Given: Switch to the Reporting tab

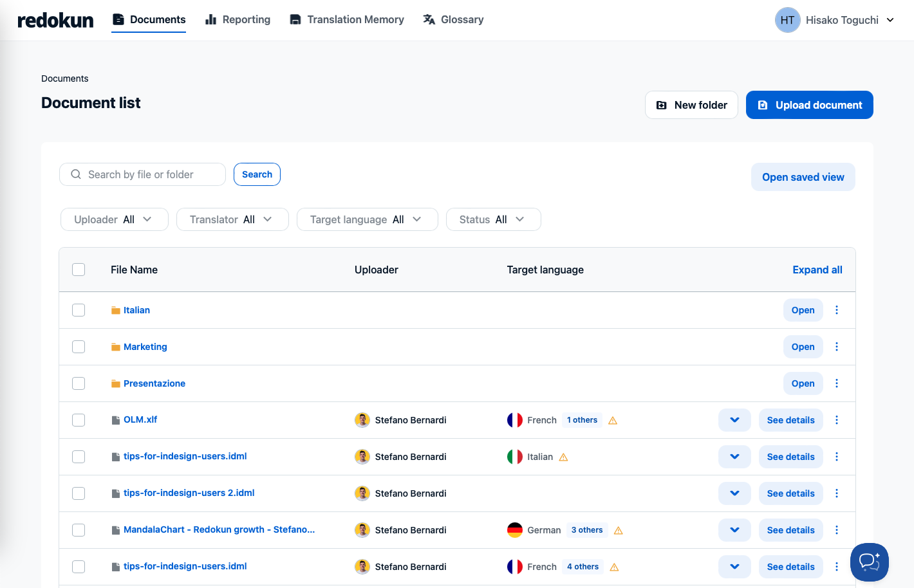Looking at the screenshot, I should coord(238,20).
